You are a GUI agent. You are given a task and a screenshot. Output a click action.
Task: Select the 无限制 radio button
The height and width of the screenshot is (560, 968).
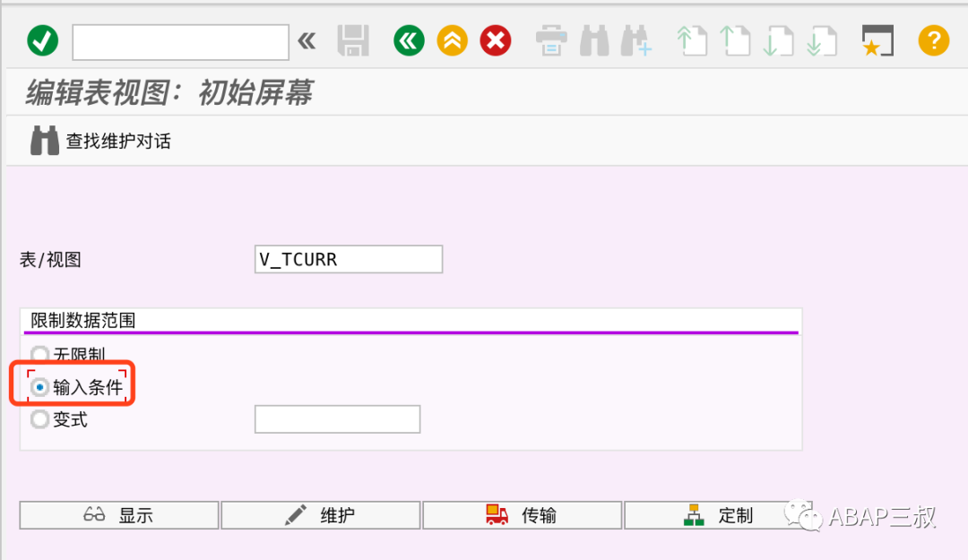pyautogui.click(x=40, y=355)
